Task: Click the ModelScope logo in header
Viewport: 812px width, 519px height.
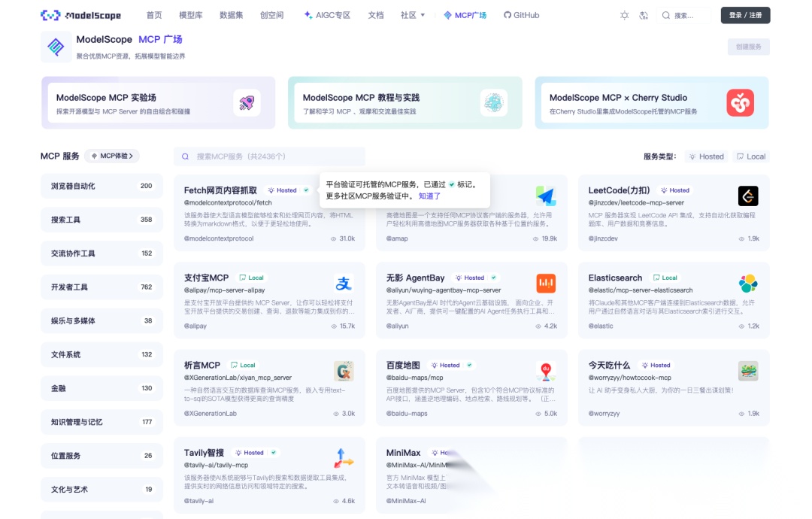Action: 80,16
